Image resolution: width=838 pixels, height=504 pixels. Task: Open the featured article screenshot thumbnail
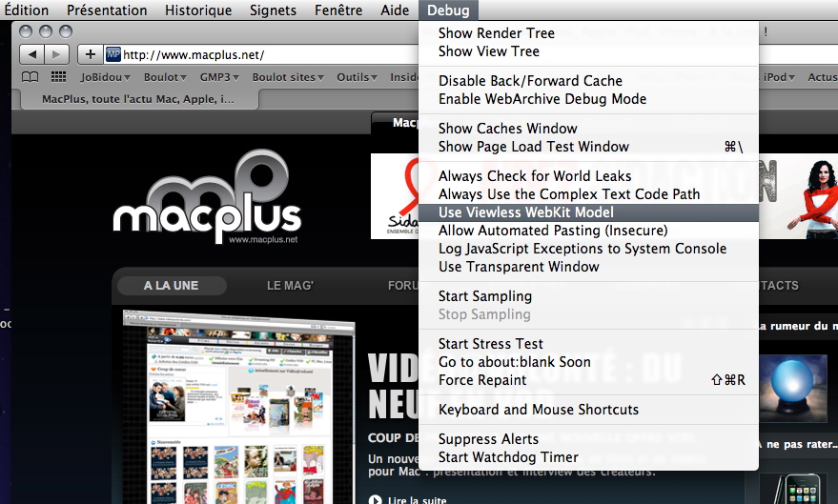238,407
